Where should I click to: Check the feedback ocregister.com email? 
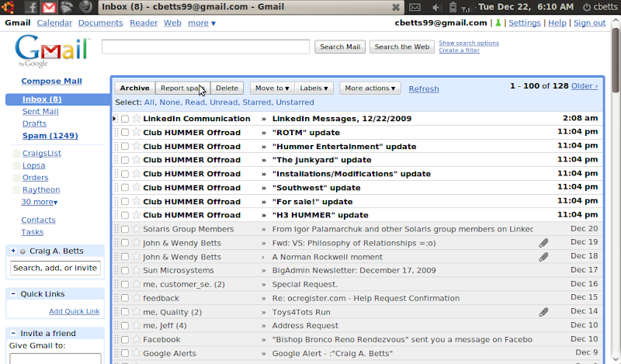click(125, 298)
